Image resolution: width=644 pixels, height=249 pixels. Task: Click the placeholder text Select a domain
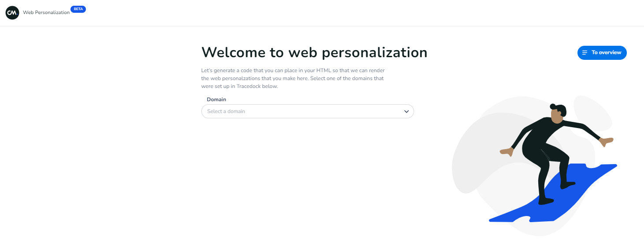point(226,112)
